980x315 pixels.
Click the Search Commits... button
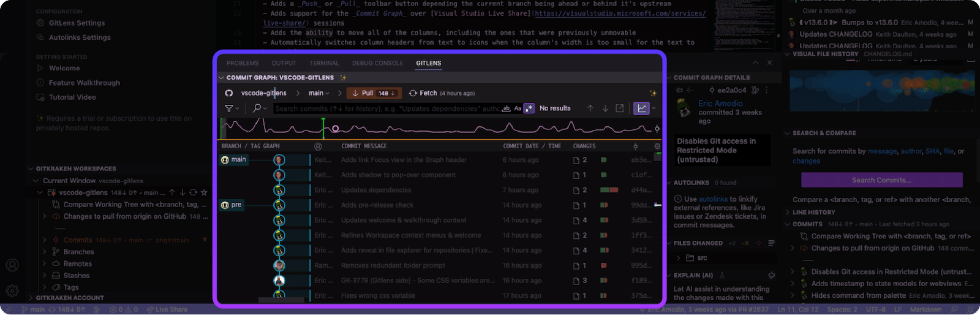(x=881, y=180)
